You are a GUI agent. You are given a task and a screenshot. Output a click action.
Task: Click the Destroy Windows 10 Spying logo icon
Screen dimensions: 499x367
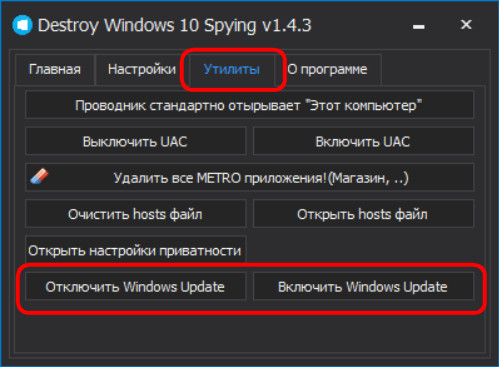click(22, 25)
